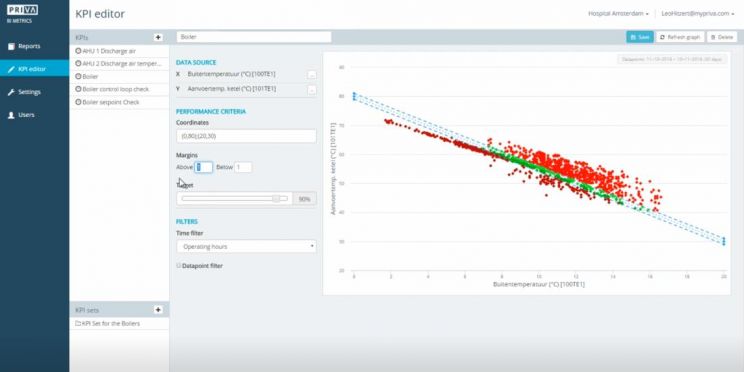The height and width of the screenshot is (372, 744).
Task: Refresh the graph
Action: (x=680, y=37)
